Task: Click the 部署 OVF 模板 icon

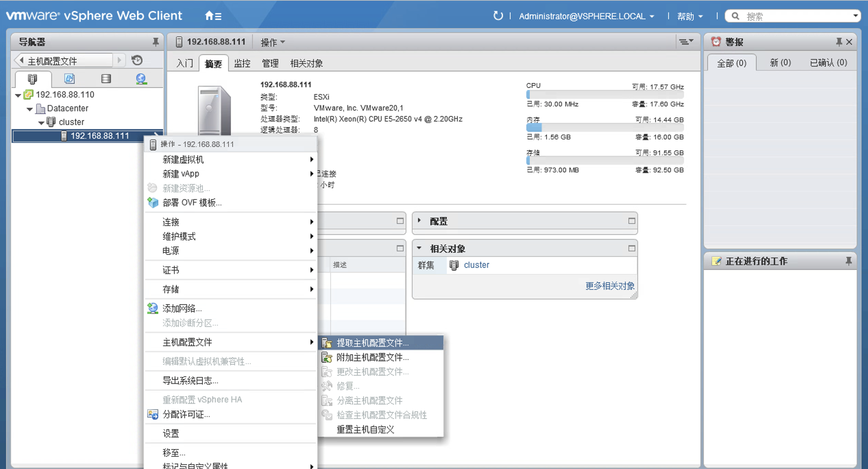Action: pos(153,203)
